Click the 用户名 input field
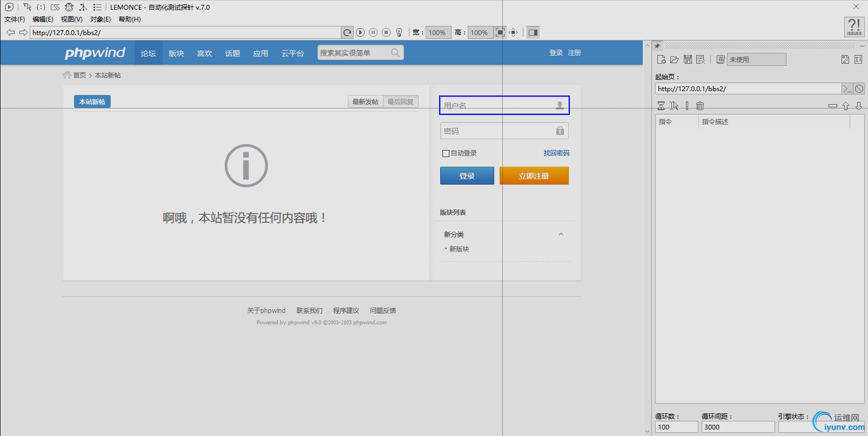The width and height of the screenshot is (868, 436). (x=504, y=105)
